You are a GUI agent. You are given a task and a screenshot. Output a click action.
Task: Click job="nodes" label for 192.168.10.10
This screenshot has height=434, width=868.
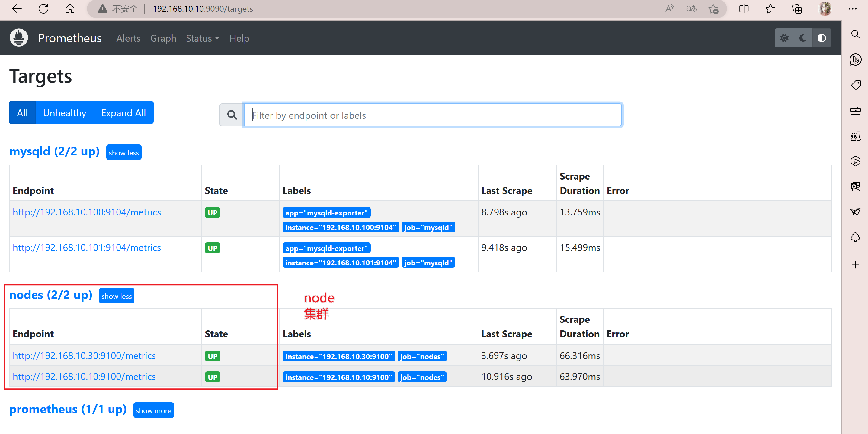tap(422, 377)
